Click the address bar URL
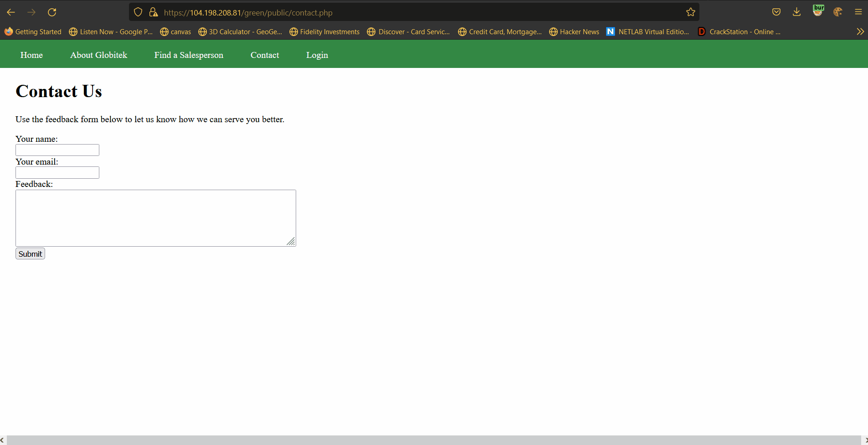 (x=248, y=13)
